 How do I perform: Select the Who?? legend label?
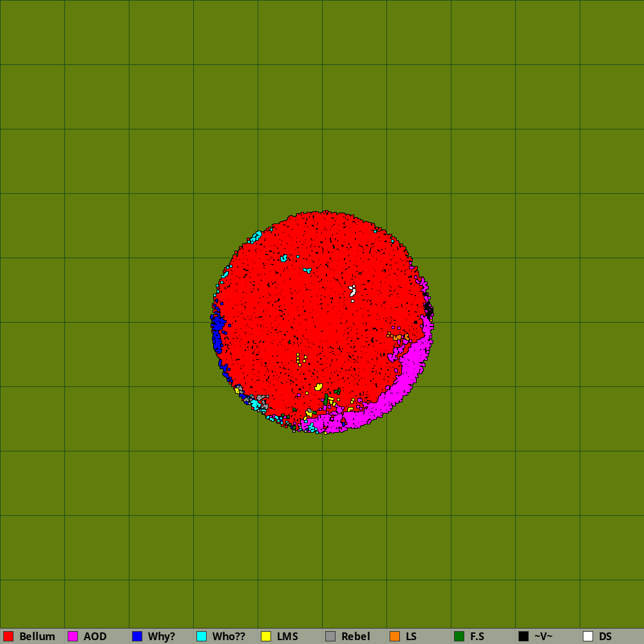coord(229,636)
